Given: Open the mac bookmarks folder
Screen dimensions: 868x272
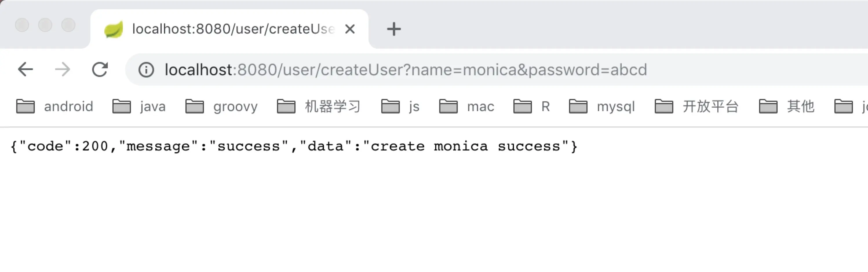Looking at the screenshot, I should (467, 106).
